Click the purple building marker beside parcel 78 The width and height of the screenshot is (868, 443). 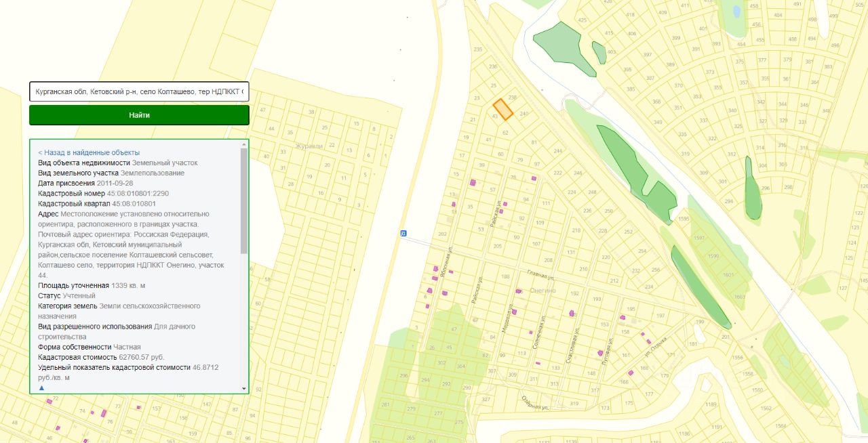[x=534, y=178]
